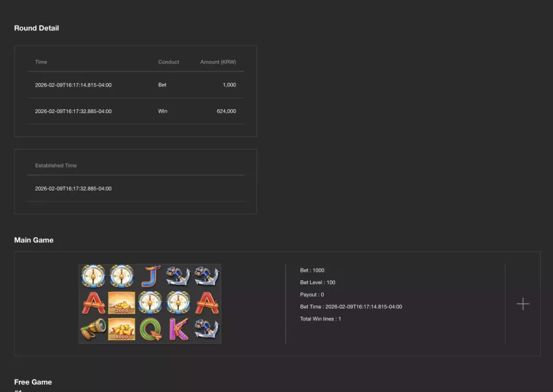Select the spyglass telescope symbol
Image resolution: width=553 pixels, height=392 pixels.
[x=93, y=329]
